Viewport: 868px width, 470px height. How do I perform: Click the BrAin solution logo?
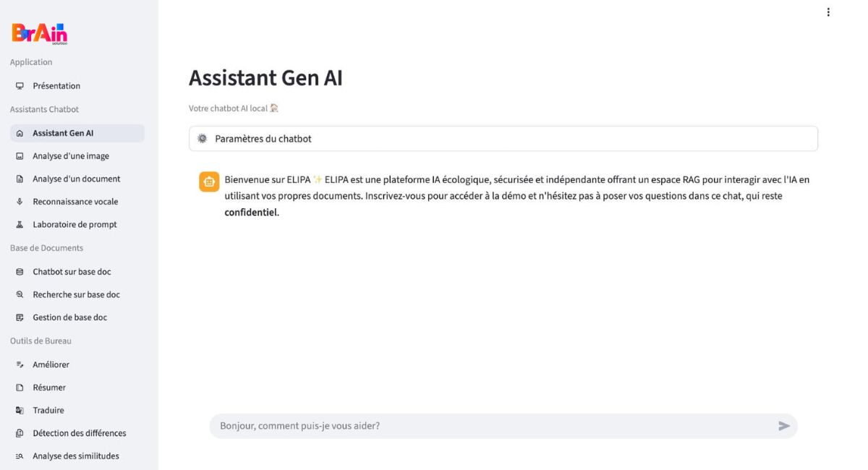click(40, 33)
